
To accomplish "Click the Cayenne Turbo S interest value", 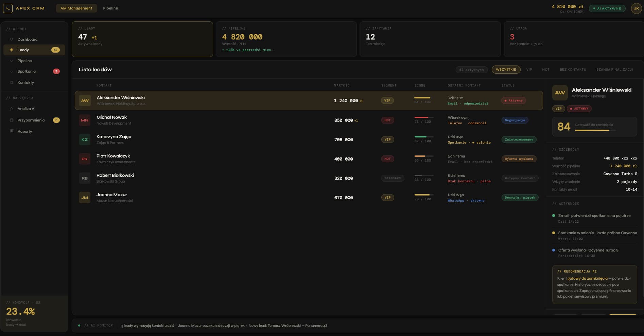I will pos(620,174).
